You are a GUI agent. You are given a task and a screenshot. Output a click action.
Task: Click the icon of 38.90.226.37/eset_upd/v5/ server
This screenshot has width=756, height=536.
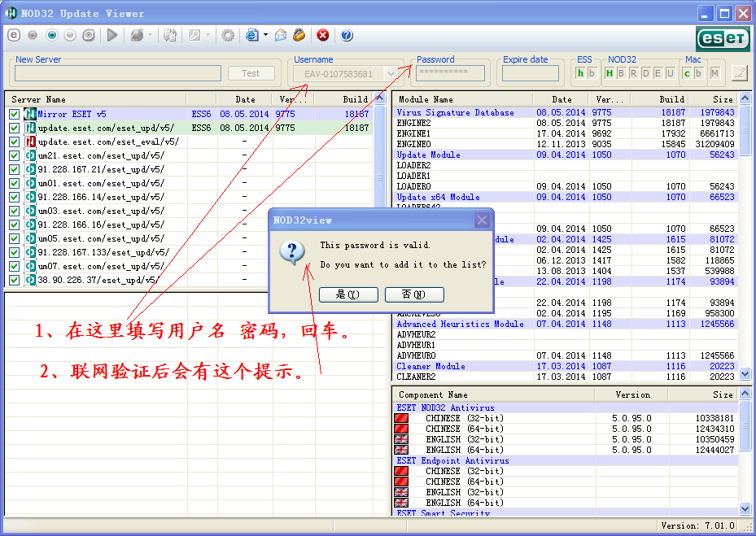pyautogui.click(x=30, y=280)
